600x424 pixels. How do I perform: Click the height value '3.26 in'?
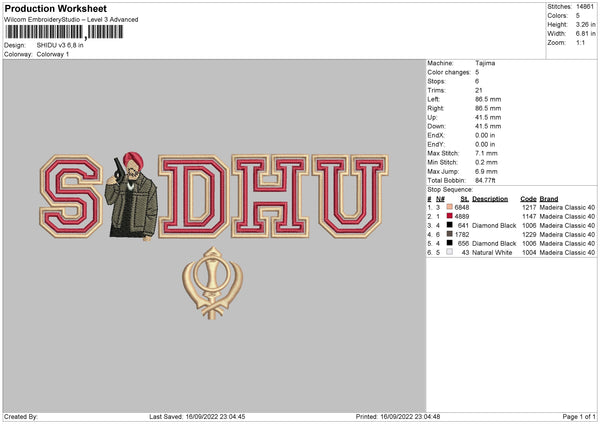click(x=585, y=24)
